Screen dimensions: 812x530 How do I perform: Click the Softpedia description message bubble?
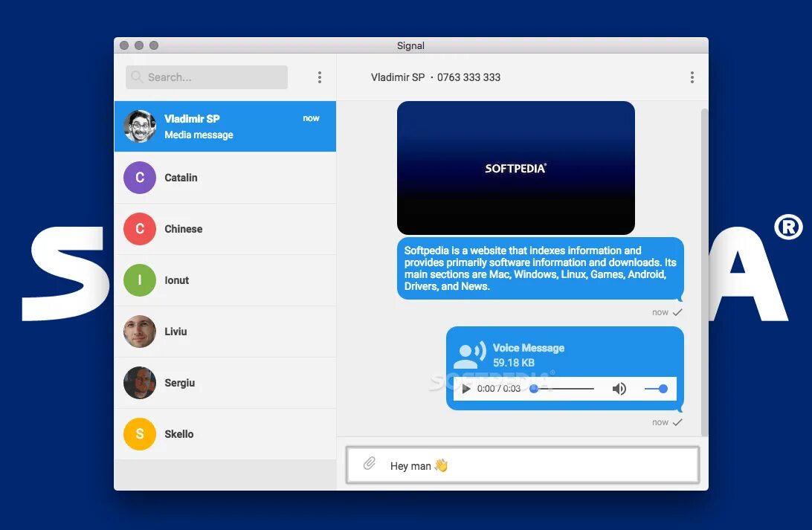point(540,268)
